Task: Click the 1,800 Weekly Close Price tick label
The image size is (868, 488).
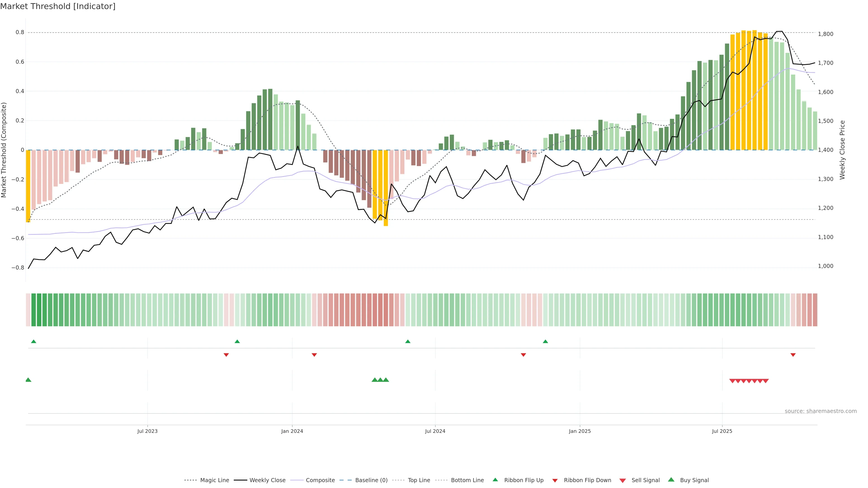Action: (826, 34)
